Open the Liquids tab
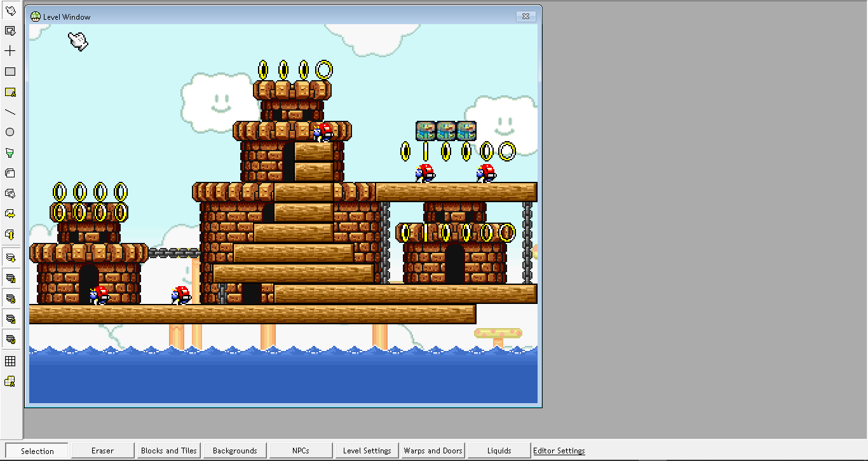This screenshot has width=868, height=461. click(499, 451)
